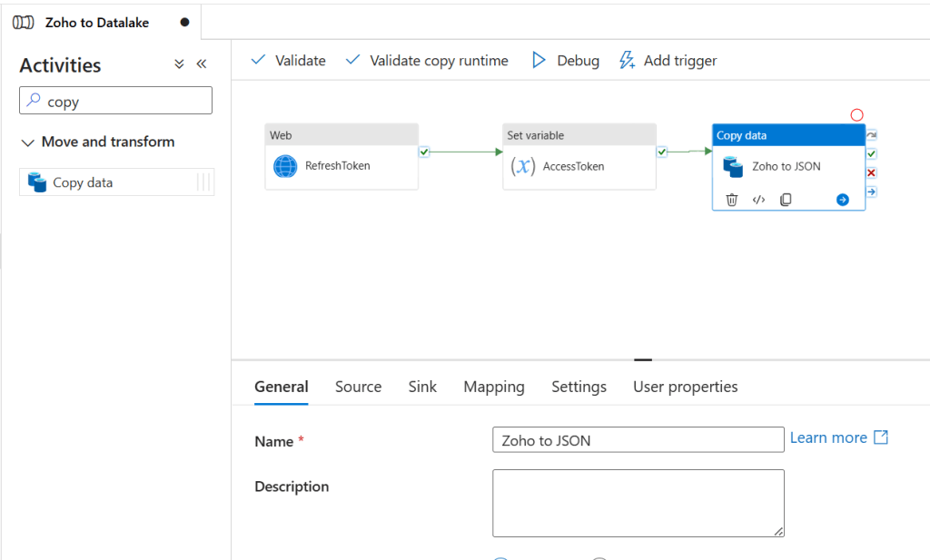Click the activity Name input field

click(638, 440)
